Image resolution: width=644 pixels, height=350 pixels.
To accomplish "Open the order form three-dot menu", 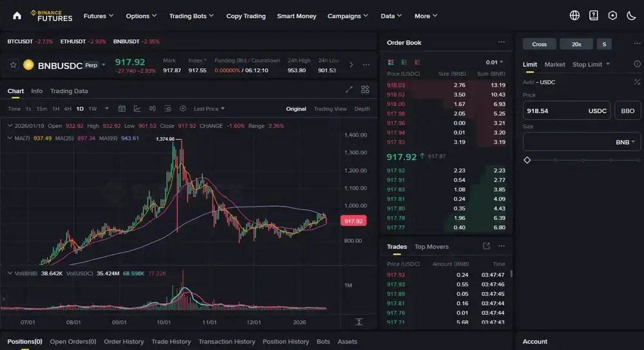I will pos(637,44).
